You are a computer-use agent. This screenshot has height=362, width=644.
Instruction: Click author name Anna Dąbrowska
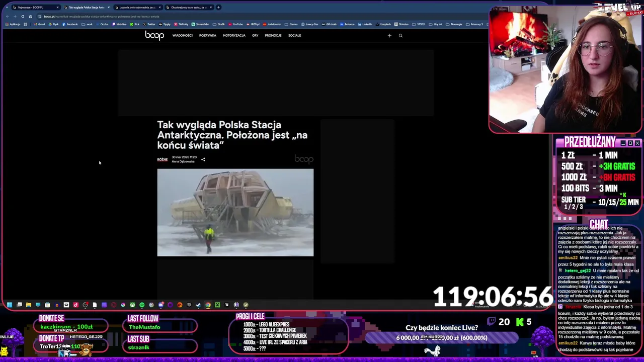coord(183,161)
